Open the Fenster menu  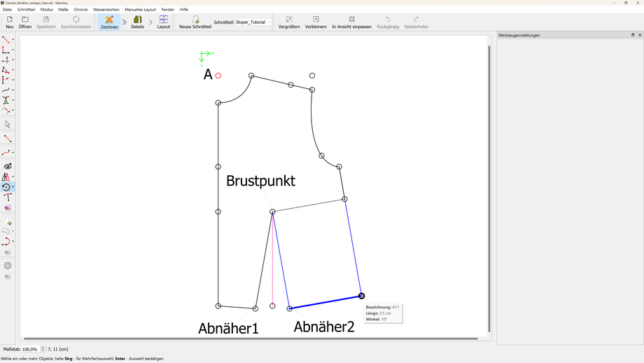click(x=168, y=9)
